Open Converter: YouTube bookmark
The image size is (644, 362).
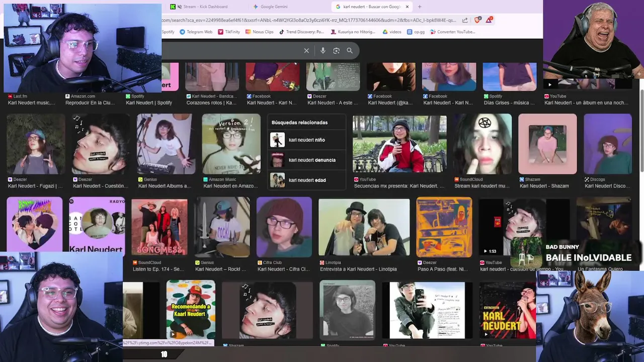point(452,32)
